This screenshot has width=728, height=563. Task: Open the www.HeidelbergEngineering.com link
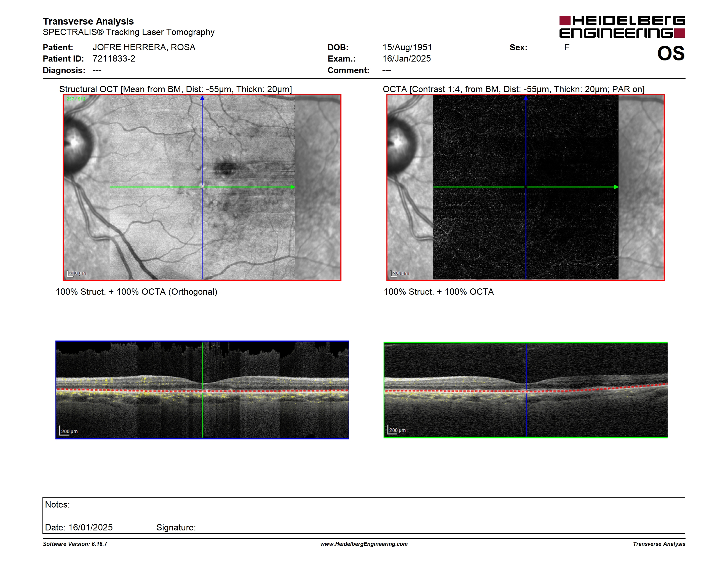click(x=364, y=544)
